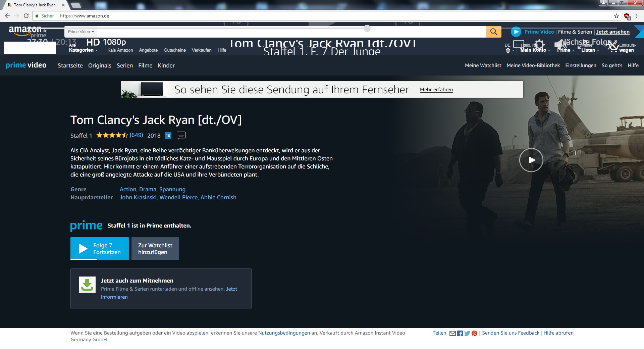Image resolution: width=644 pixels, height=349 pixels.
Task: View actress Abbie Cornish
Action: tap(218, 197)
